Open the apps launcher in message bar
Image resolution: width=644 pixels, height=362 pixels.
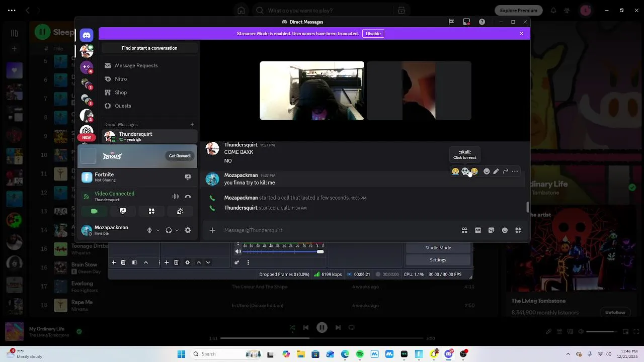point(518,230)
